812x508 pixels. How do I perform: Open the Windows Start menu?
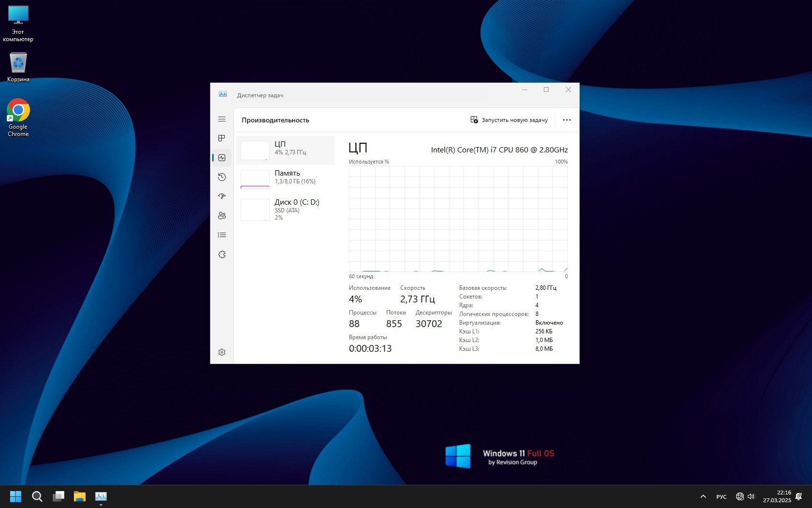click(x=16, y=496)
